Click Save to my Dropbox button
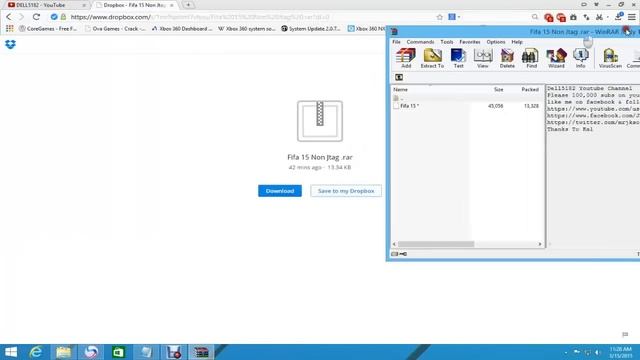640x360 pixels. [346, 191]
